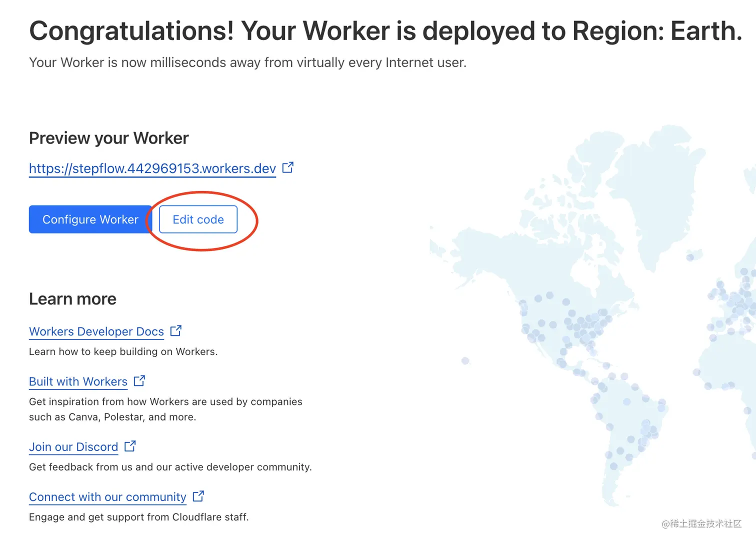Viewport: 756px width, 543px height.
Task: Click the Configure Worker button
Action: click(90, 219)
